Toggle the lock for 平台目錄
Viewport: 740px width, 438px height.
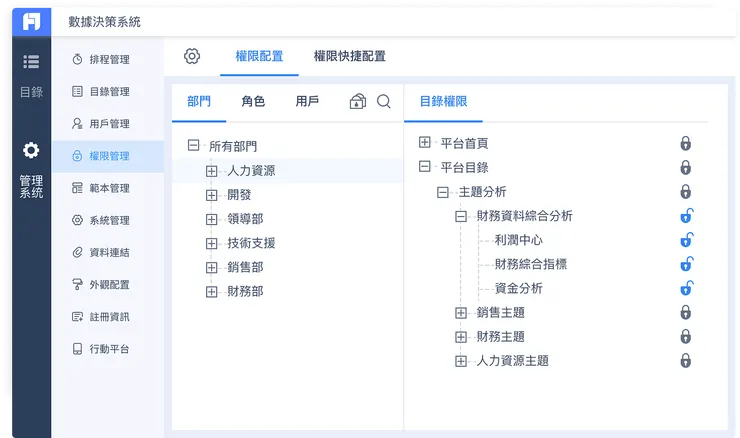coord(686,167)
